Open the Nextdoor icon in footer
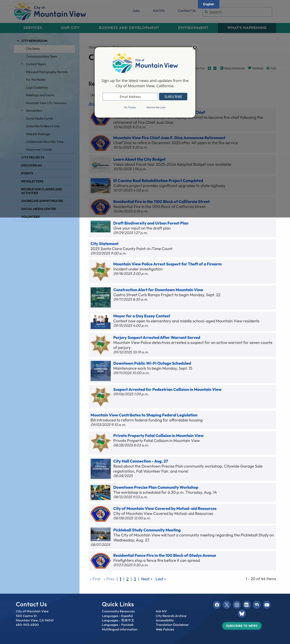Viewport: 290px width, 644px height. pos(257,605)
